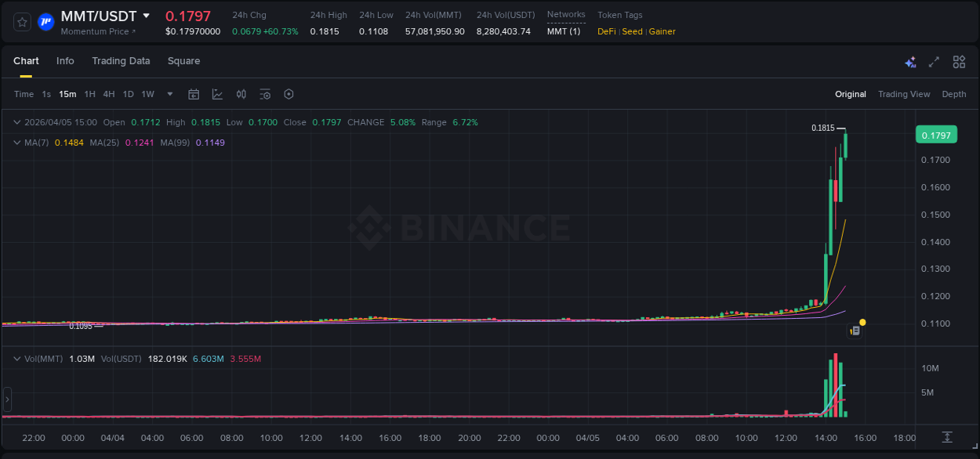Switch chart to Trading View mode
This screenshot has width=980, height=459.
click(904, 93)
